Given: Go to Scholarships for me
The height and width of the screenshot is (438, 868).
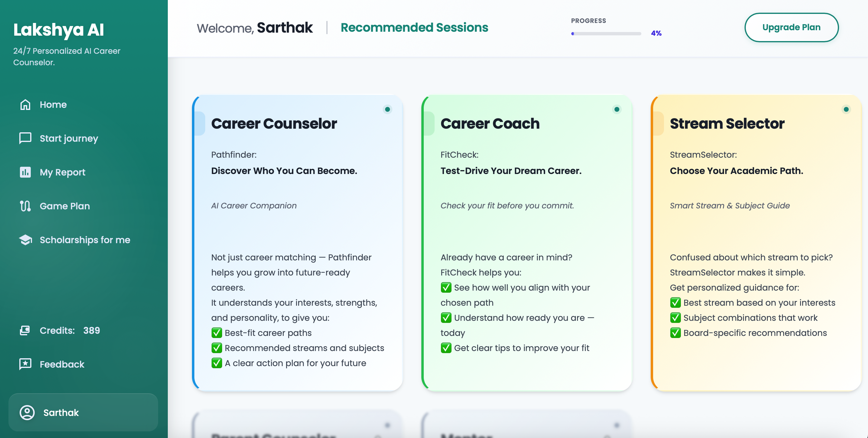Looking at the screenshot, I should click(85, 240).
